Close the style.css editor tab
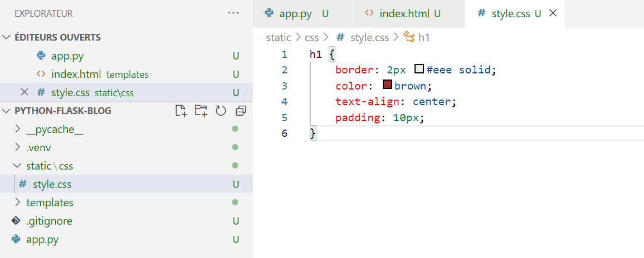 [x=553, y=13]
